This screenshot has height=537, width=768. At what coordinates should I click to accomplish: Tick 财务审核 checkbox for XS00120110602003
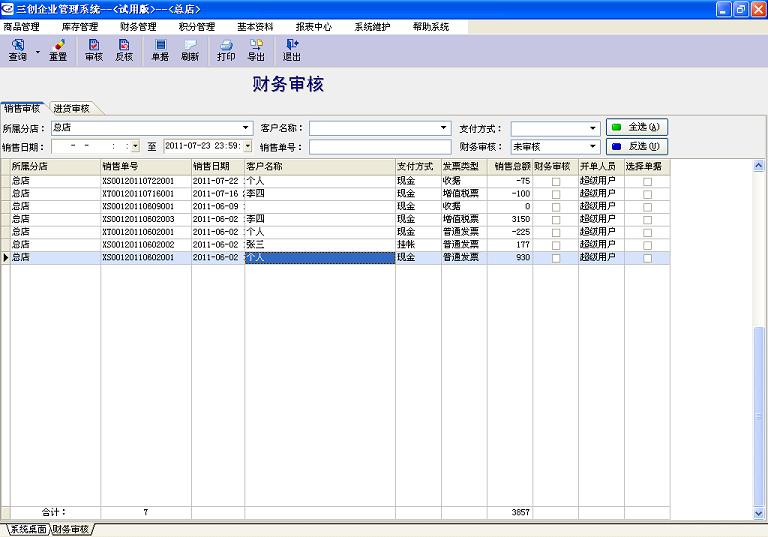coord(556,220)
